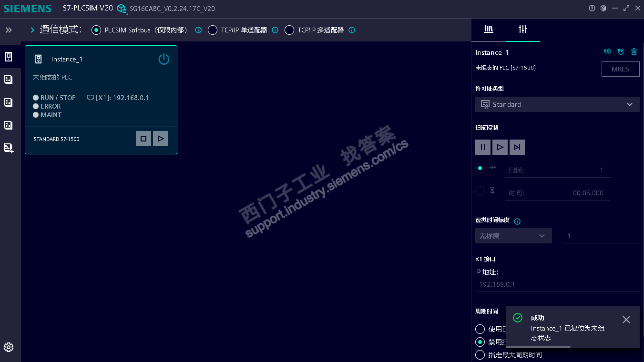Expand the left sidebar with double chevron
The width and height of the screenshot is (644, 362).
[9, 30]
